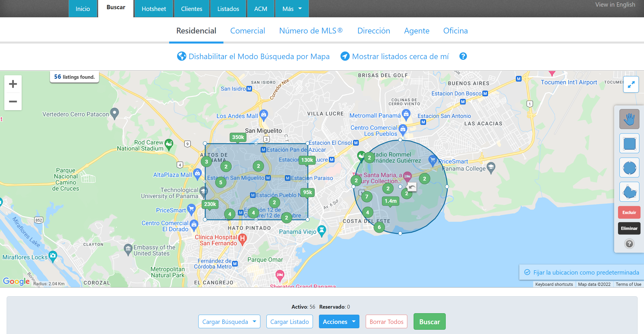Viewport: 644px width, 334px height.
Task: Click the globe help icon near Mostrar listados
Action: [x=463, y=56]
